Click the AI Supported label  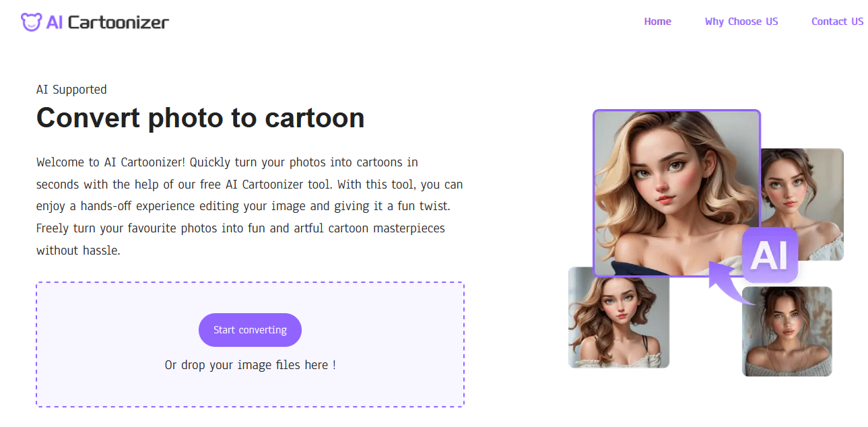point(71,90)
